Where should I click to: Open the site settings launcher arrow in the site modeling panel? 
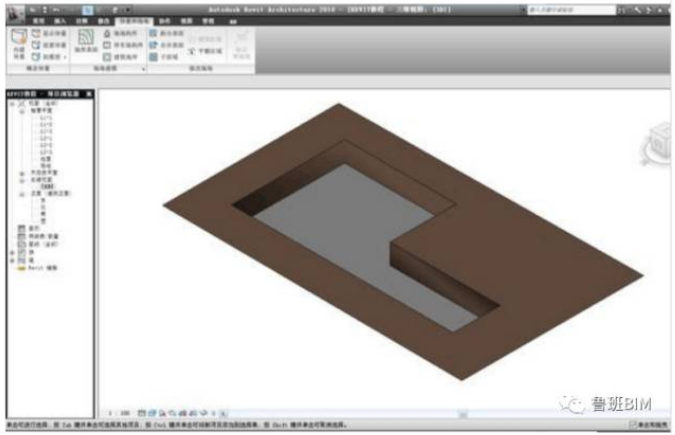(x=144, y=69)
